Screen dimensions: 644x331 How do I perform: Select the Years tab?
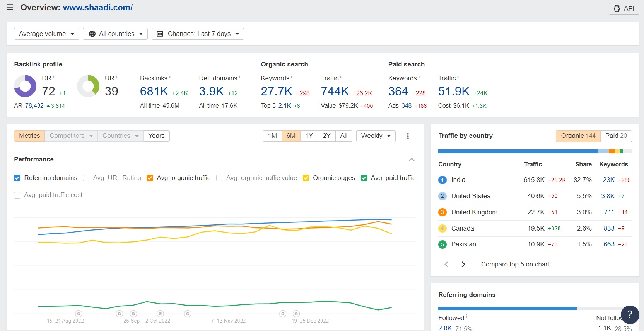156,136
